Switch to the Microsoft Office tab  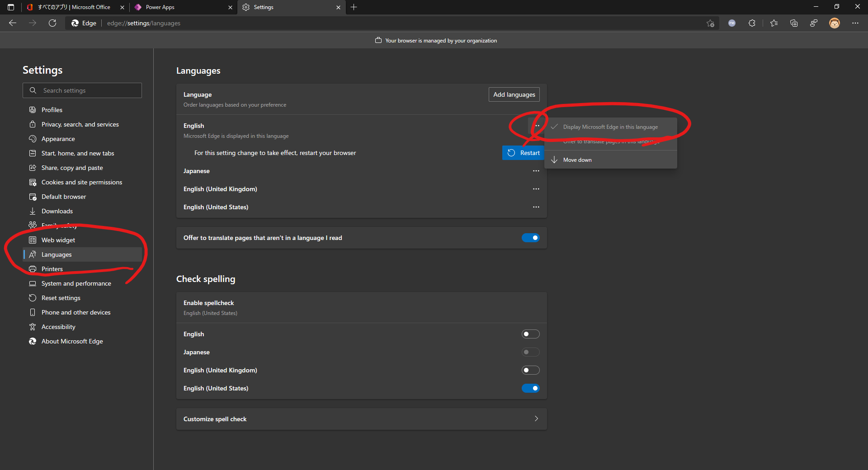(75, 7)
